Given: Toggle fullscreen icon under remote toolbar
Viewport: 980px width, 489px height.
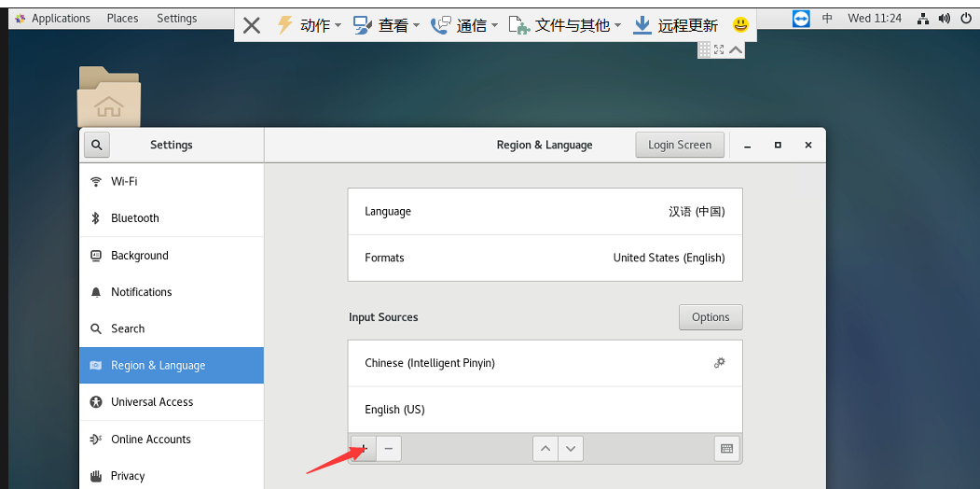Looking at the screenshot, I should click(x=719, y=49).
